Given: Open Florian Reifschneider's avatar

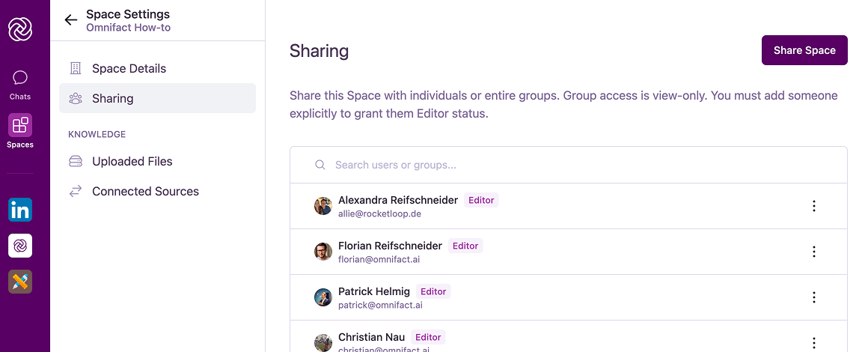Looking at the screenshot, I should (x=323, y=252).
